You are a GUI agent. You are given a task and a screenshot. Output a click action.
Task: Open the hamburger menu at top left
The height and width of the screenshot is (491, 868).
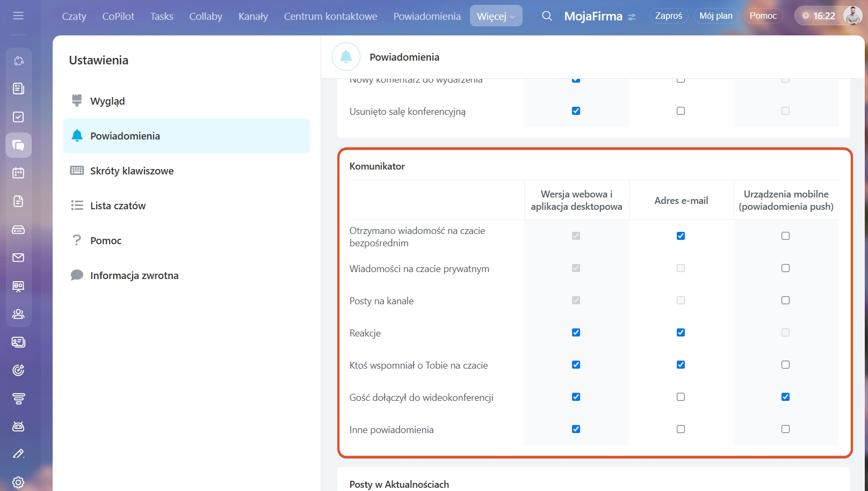tap(18, 16)
